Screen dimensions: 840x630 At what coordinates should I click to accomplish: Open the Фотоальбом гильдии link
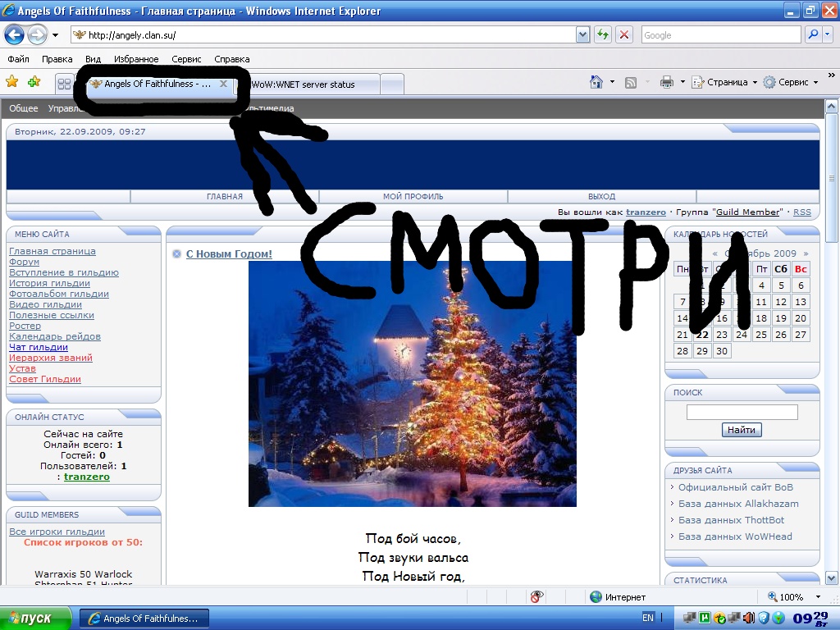point(59,294)
